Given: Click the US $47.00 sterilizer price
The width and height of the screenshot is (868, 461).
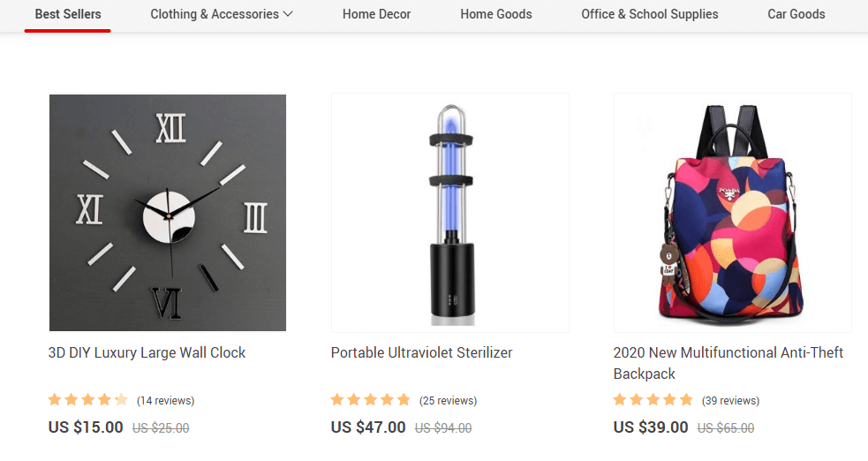Looking at the screenshot, I should coord(368,427).
